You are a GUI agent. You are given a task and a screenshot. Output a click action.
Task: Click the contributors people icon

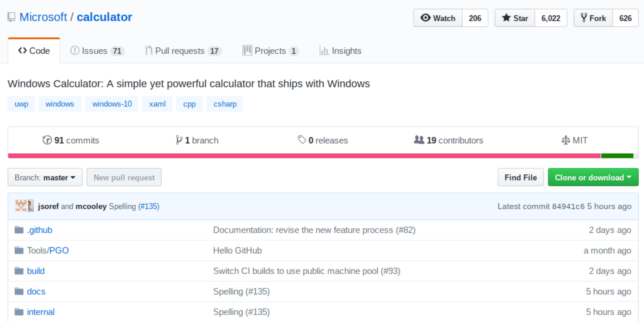[419, 140]
